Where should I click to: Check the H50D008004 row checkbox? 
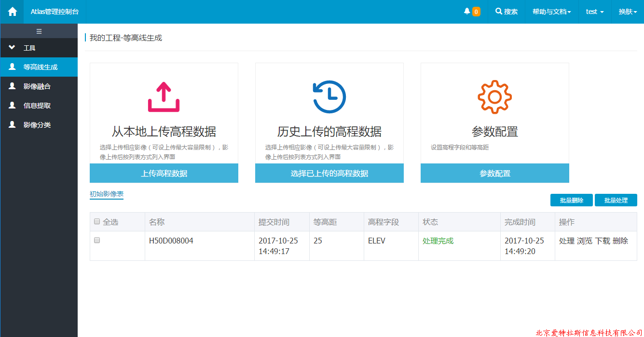point(97,240)
